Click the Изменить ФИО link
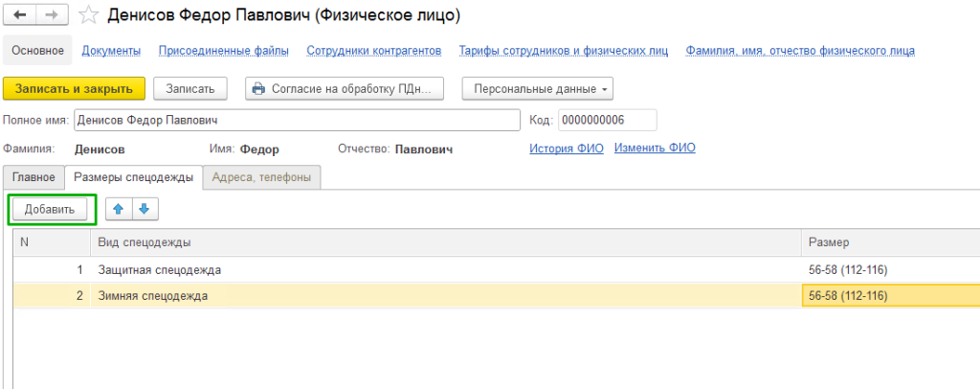The width and height of the screenshot is (980, 389). point(655,149)
